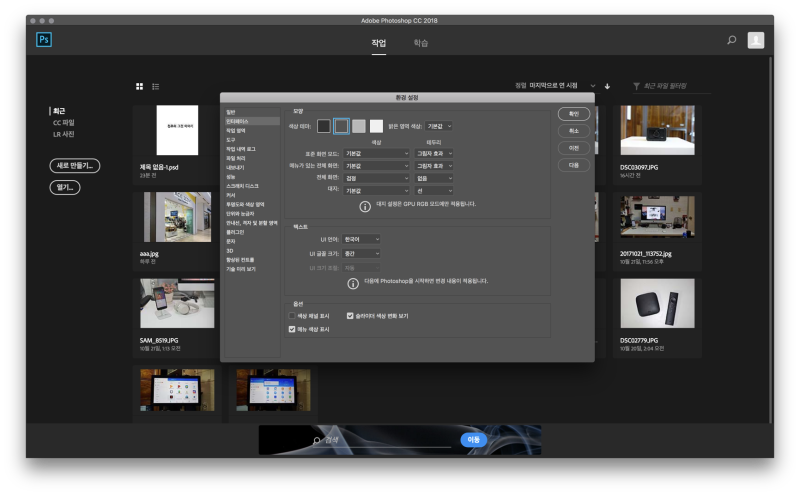Switch to list view of recent files
Viewport: 800px width, 495px height.
point(156,87)
